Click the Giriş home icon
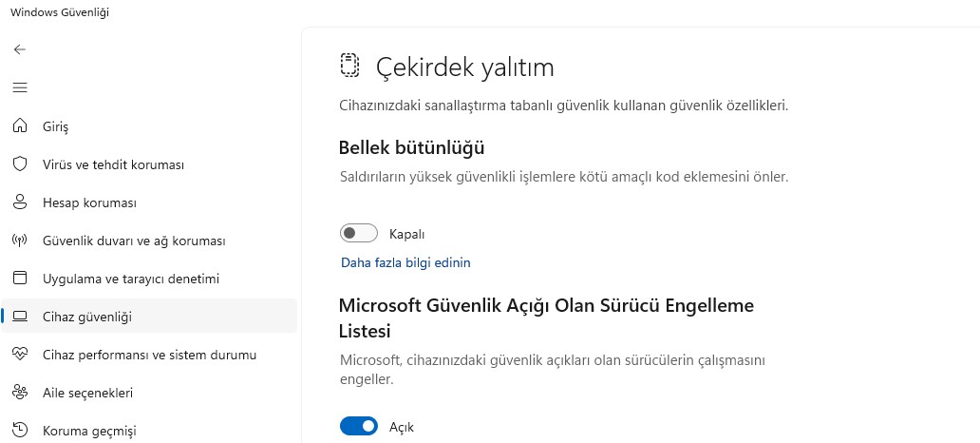Screen dimensions: 980x443 pyautogui.click(x=20, y=125)
